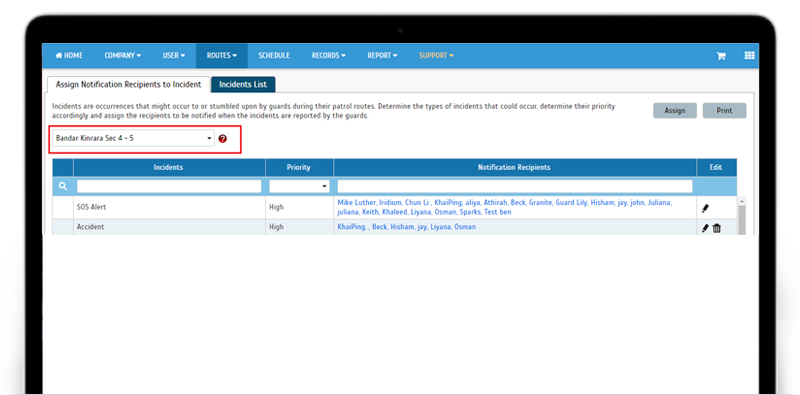The width and height of the screenshot is (800, 395).
Task: Open the Bandar Kinrara Sec 4 - 5 dropdown
Action: point(133,138)
